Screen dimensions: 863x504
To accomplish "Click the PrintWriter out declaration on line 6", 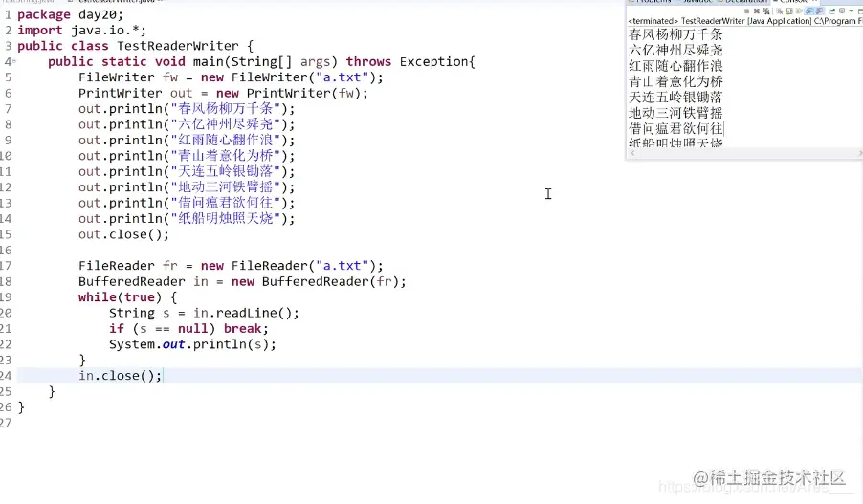I will click(223, 93).
